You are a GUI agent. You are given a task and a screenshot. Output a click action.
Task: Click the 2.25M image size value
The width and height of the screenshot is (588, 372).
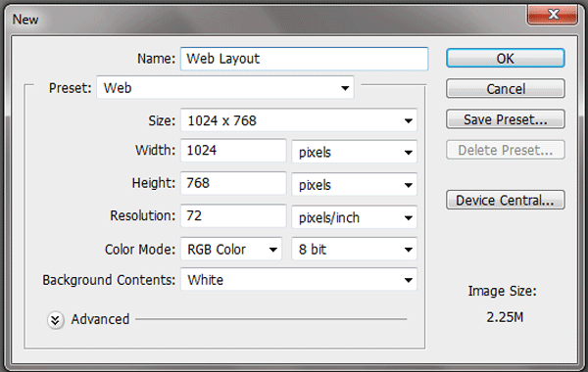[505, 317]
